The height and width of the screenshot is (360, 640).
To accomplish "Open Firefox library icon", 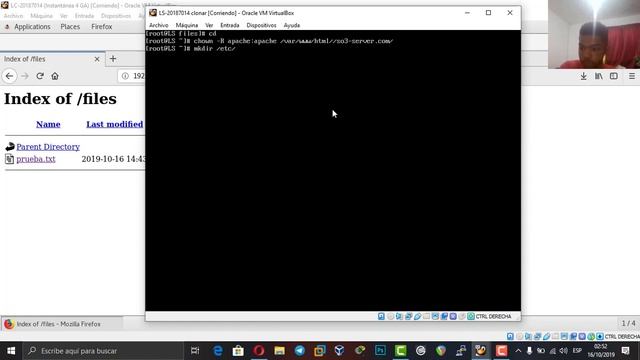I will [x=598, y=76].
